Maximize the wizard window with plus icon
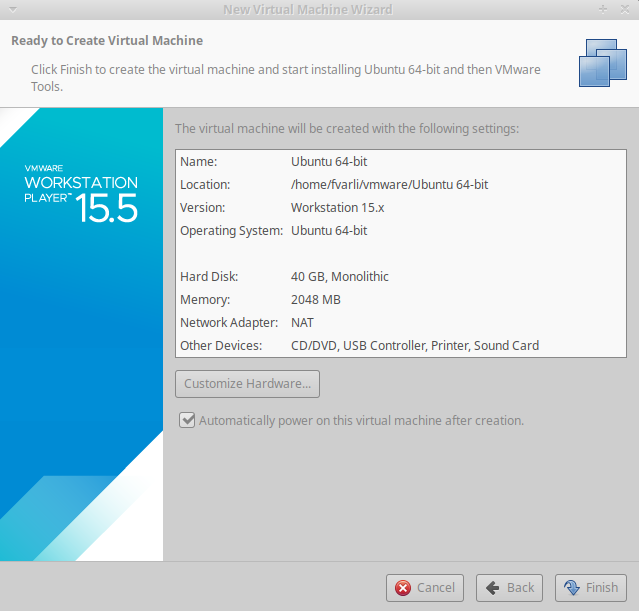639x611 pixels. point(603,9)
